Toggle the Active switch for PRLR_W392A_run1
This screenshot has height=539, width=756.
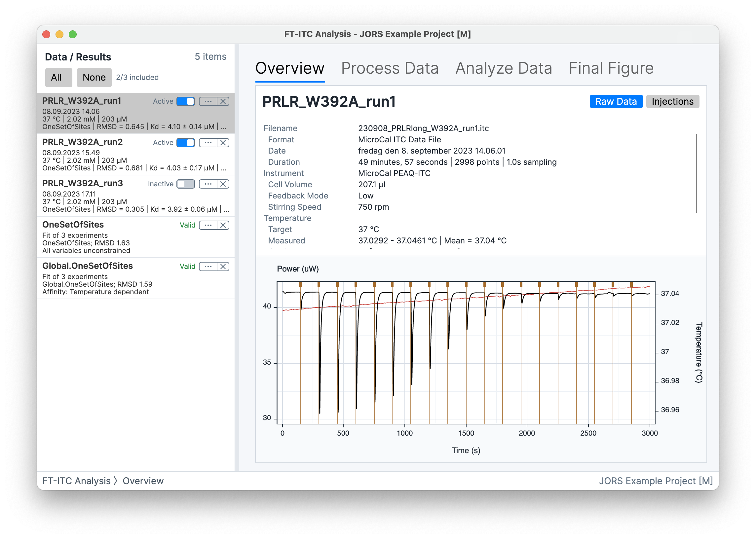pyautogui.click(x=186, y=102)
